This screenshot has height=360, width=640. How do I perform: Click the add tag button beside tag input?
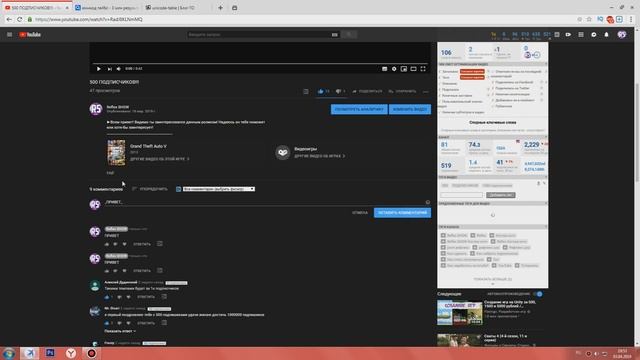tap(501, 195)
